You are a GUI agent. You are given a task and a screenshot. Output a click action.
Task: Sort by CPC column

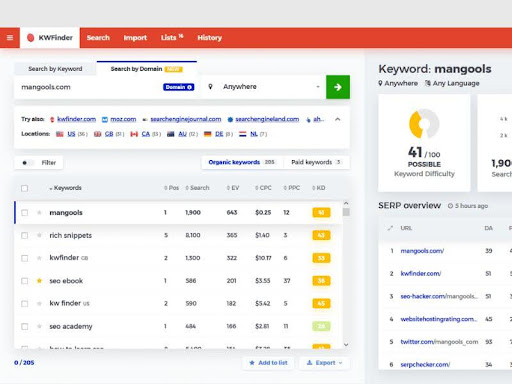tap(263, 188)
